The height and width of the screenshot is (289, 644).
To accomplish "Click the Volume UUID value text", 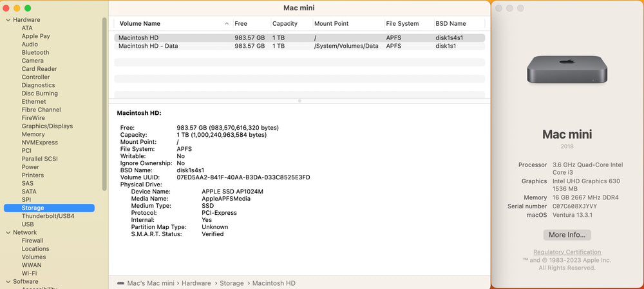I will (x=243, y=177).
